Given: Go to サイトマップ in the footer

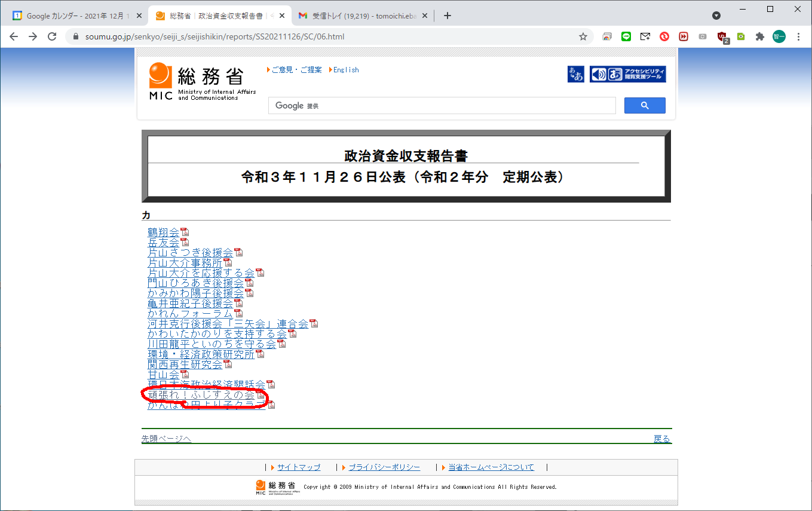Looking at the screenshot, I should coord(299,467).
